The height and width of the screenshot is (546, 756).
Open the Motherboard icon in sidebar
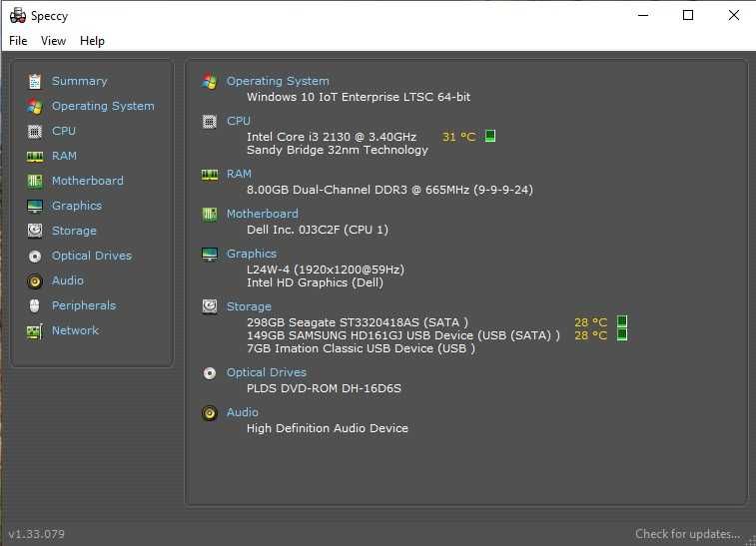point(35,181)
